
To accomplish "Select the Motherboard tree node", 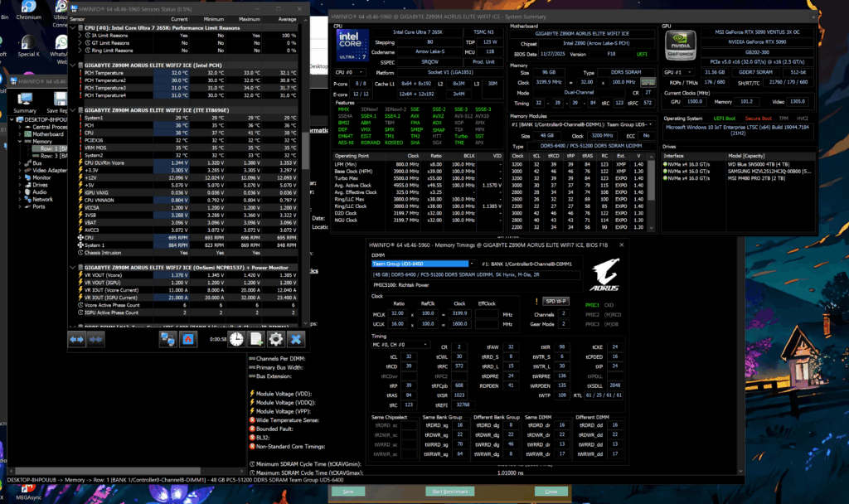I will pos(47,134).
